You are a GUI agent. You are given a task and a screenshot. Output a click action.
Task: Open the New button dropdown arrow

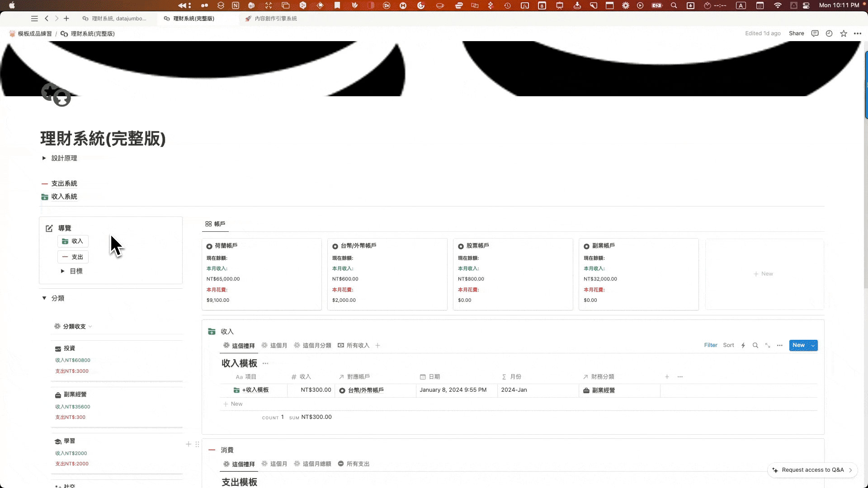(813, 345)
